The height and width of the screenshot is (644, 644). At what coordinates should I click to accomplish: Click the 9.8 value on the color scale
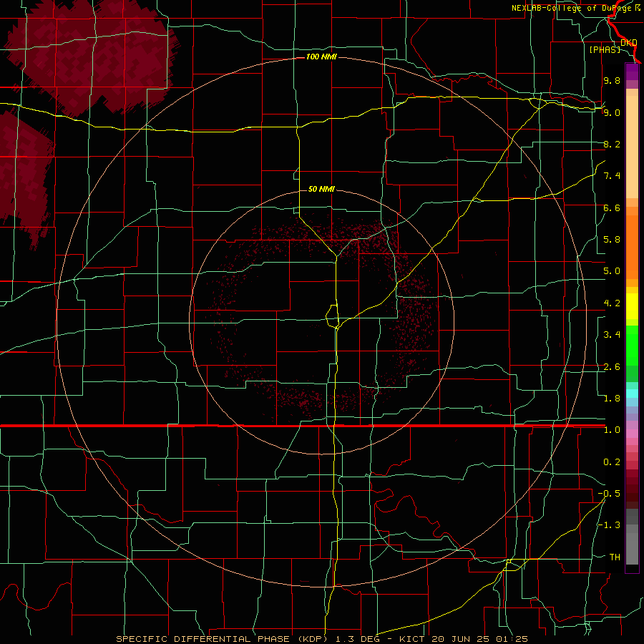(612, 80)
